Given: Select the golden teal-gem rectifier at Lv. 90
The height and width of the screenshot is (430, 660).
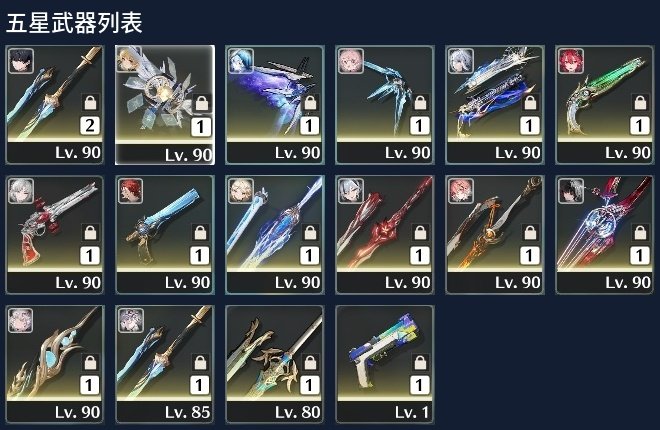Looking at the screenshot, I should pos(55,364).
